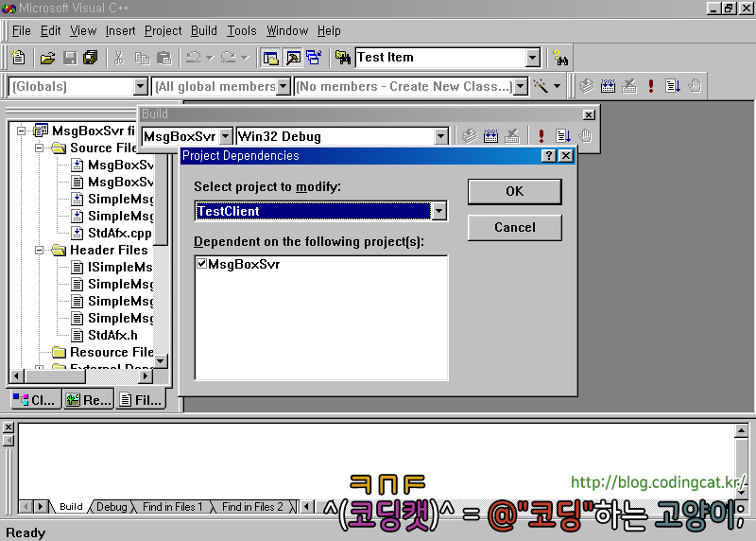Click the Search help binoculars icon
Image resolution: width=756 pixels, height=541 pixels.
[x=560, y=58]
